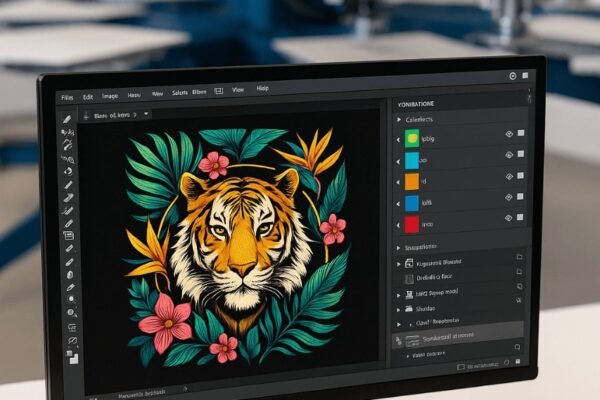This screenshot has width=600, height=400.
Task: Click the foreground/background color squares in toolbar
Action: [x=72, y=357]
